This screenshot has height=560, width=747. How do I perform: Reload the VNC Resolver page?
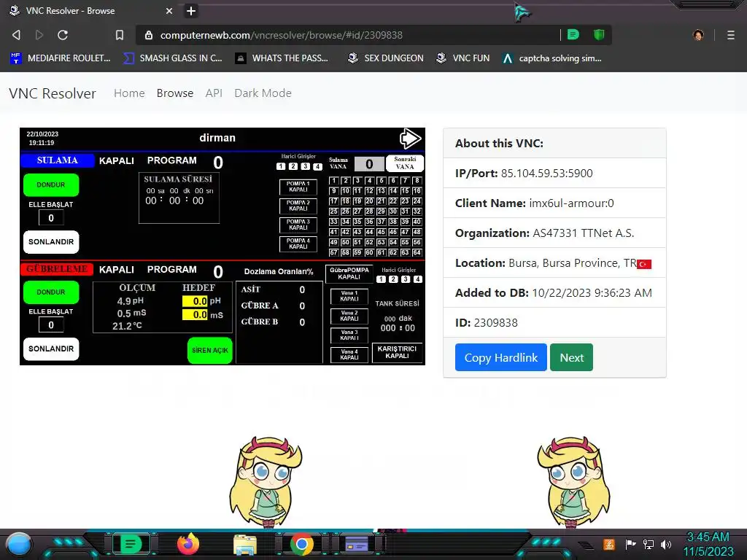point(63,35)
